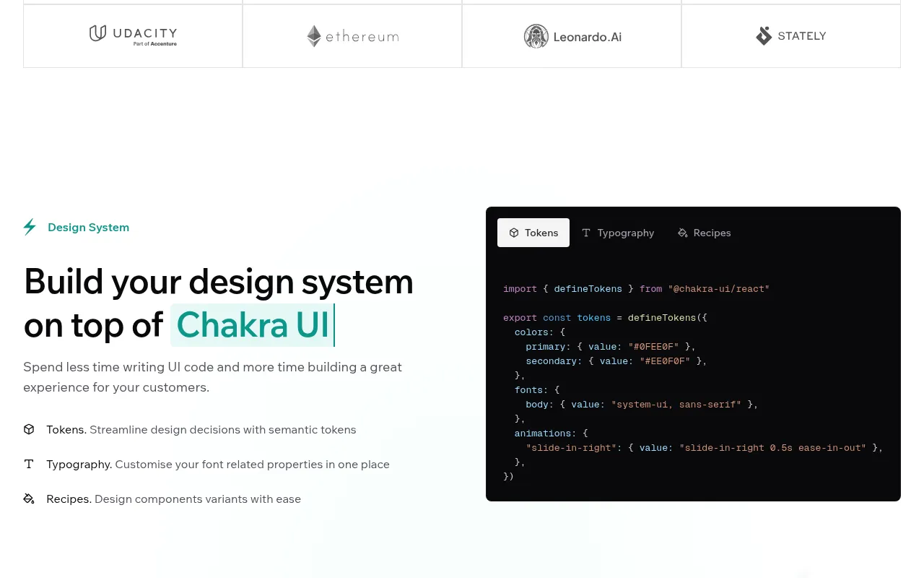Viewport: 924px width, 578px height.
Task: Click the Leonardo.Ai portrait logo
Action: [x=536, y=36]
